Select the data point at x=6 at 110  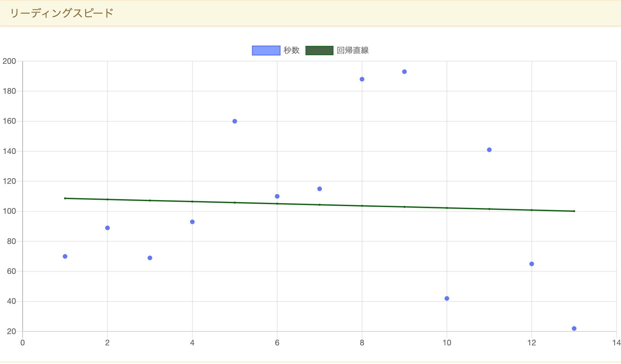pos(277,196)
